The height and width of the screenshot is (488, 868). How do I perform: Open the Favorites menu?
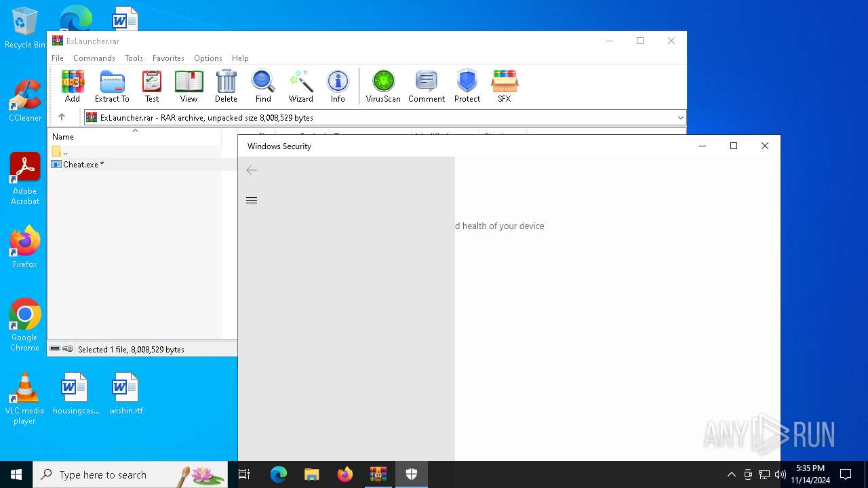[x=168, y=58]
